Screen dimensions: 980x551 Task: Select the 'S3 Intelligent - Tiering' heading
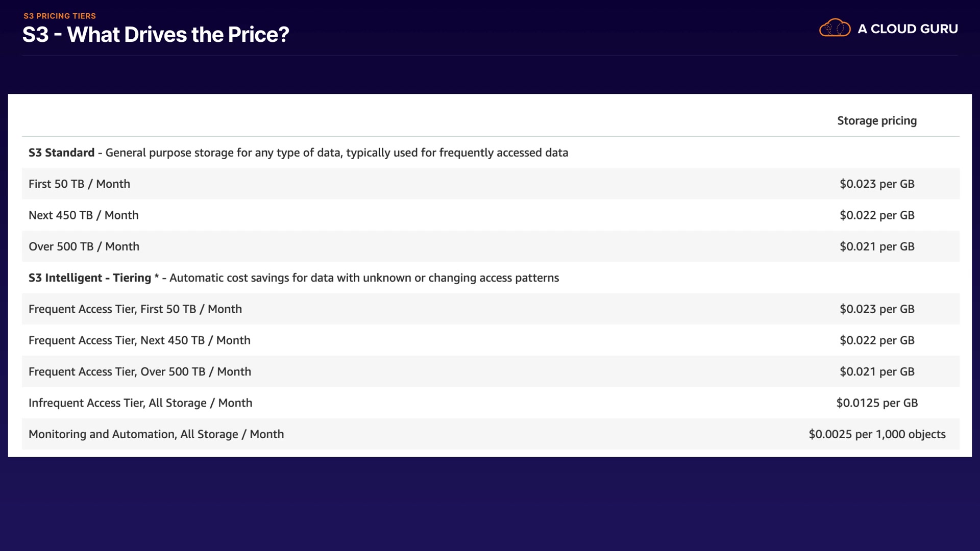pos(90,278)
